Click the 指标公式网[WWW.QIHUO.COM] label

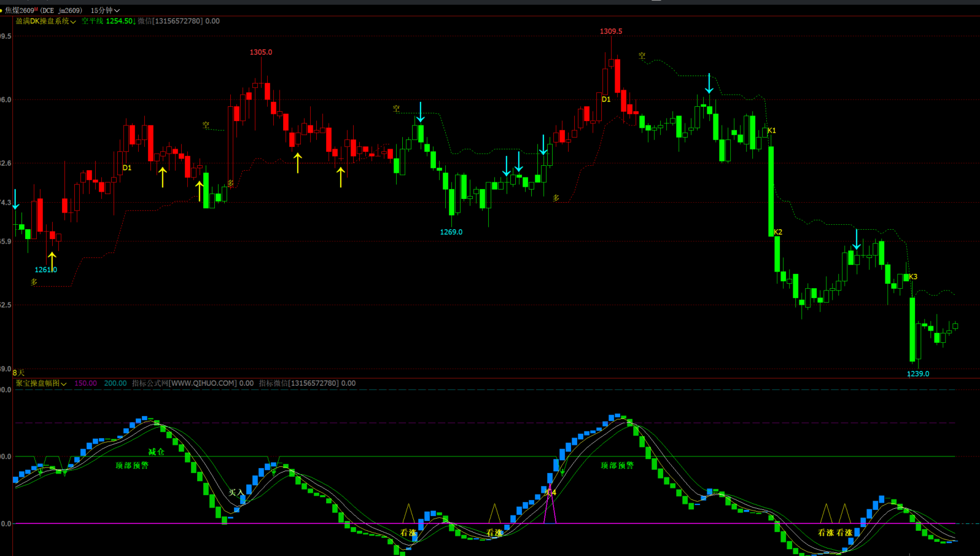[184, 383]
